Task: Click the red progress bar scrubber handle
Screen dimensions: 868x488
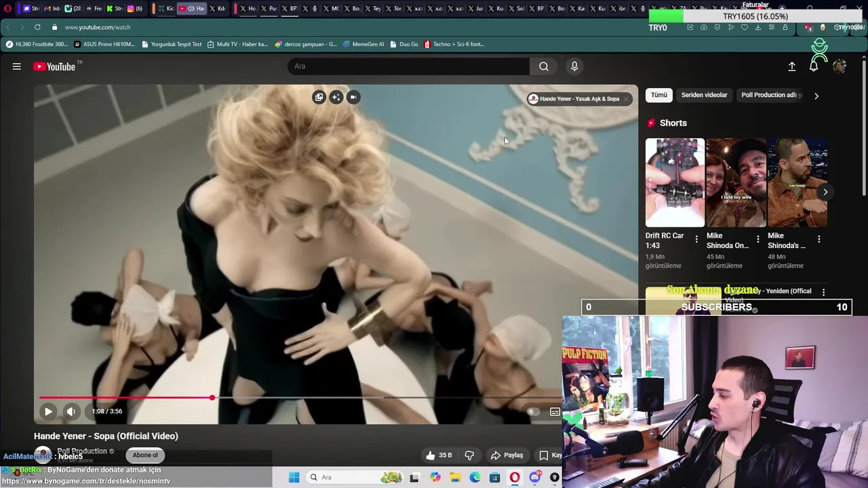Action: [x=212, y=398]
